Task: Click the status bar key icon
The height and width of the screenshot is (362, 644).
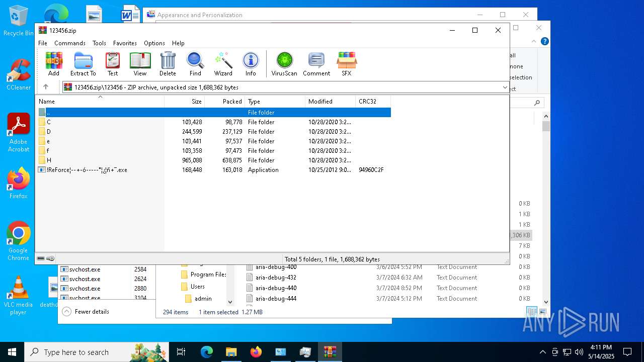Action: (x=50, y=259)
